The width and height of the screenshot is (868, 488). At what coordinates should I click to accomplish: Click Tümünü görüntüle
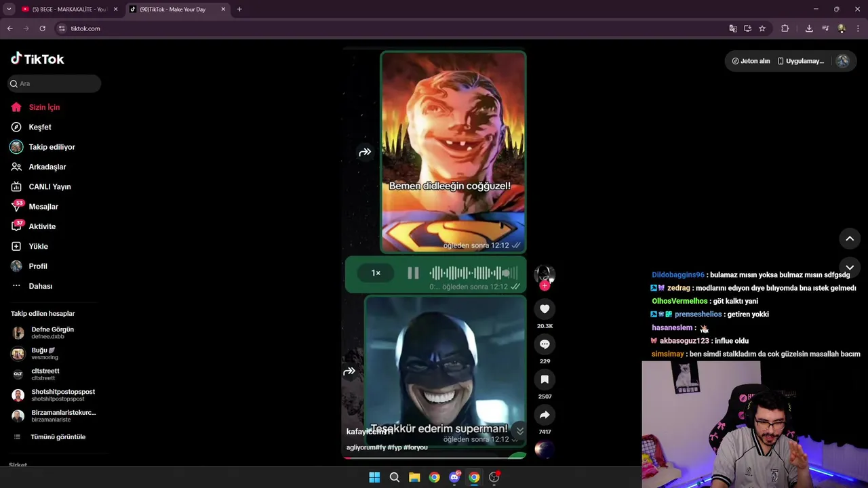point(58,437)
